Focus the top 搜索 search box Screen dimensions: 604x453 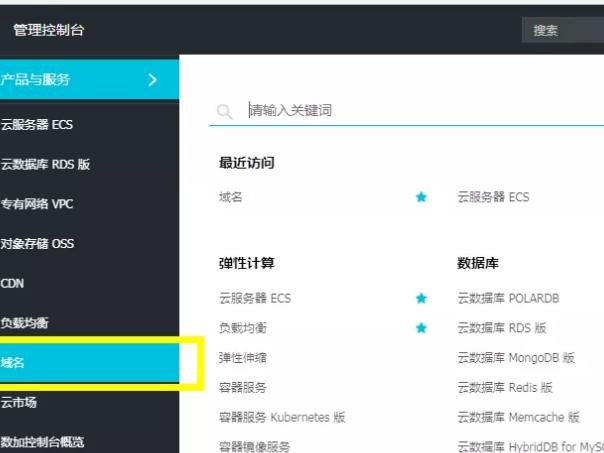point(563,30)
